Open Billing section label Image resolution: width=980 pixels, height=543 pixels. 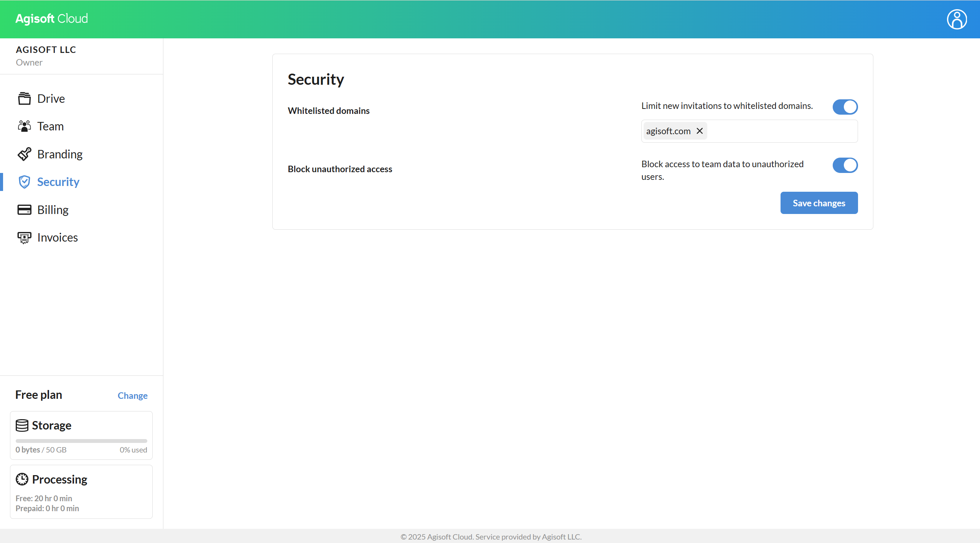(53, 210)
